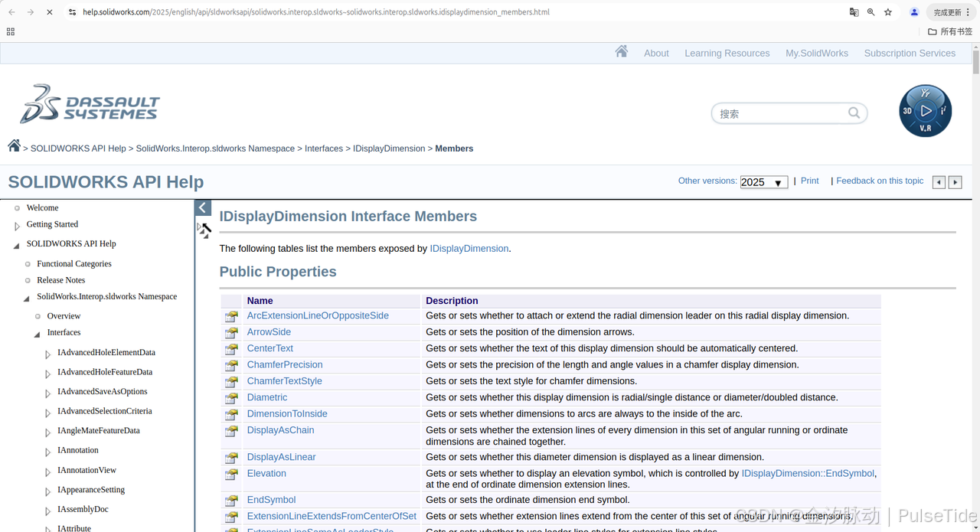Select IAdvancedSaveAsOptions in the tree
This screenshot has width=980, height=532.
(102, 391)
